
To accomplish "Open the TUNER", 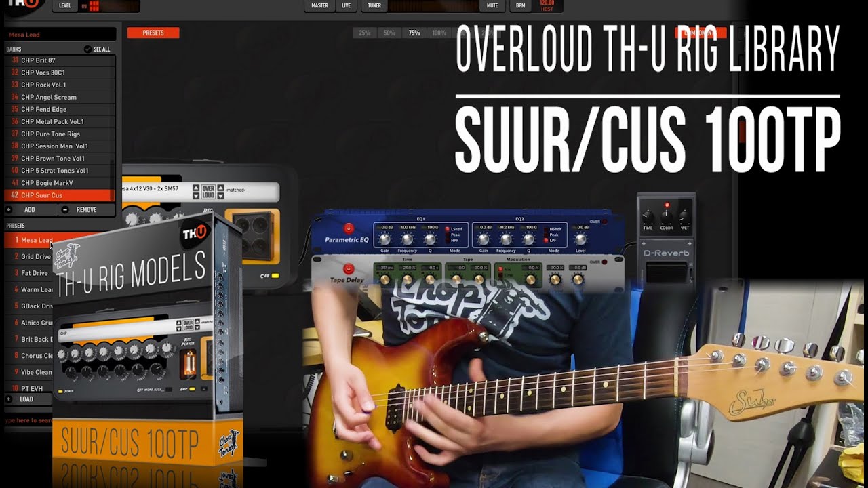I will click(374, 5).
